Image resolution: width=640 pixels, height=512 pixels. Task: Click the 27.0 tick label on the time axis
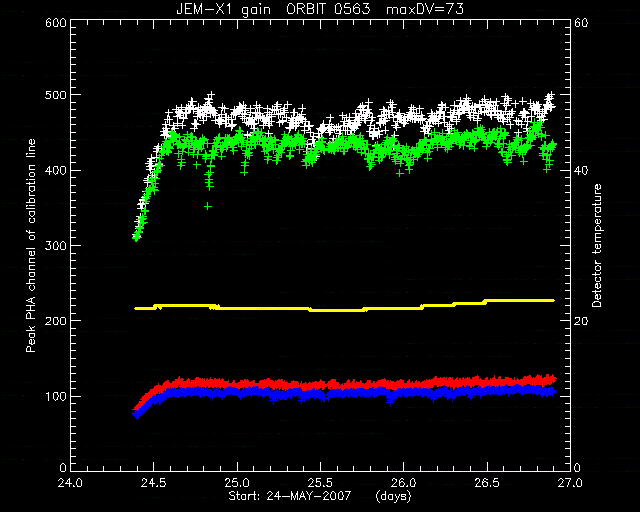coord(570,483)
